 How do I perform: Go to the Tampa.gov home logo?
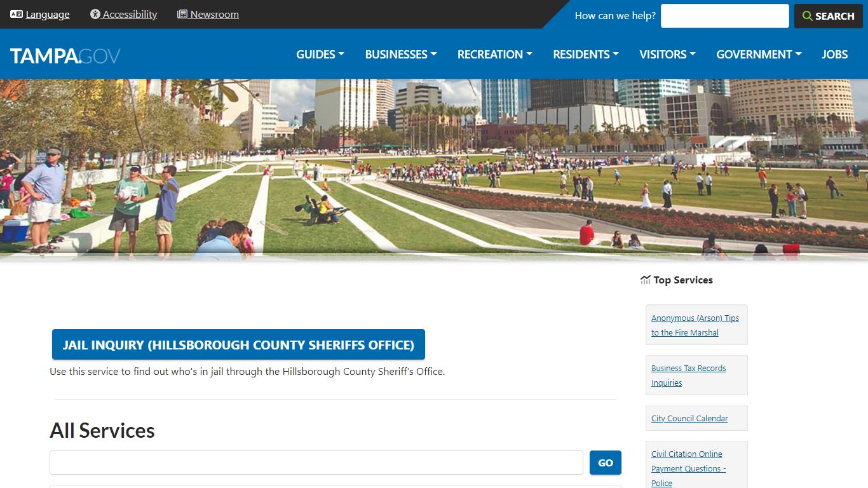pyautogui.click(x=65, y=55)
